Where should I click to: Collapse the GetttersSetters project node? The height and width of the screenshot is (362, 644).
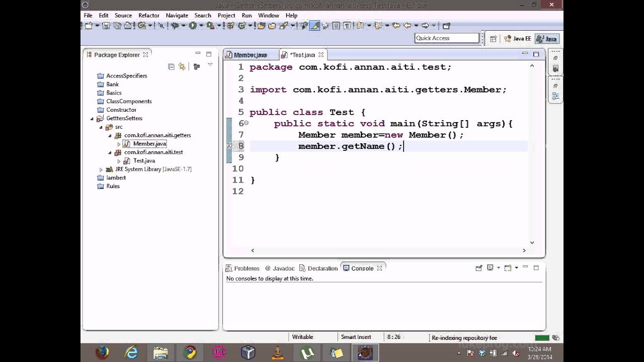pos(92,119)
